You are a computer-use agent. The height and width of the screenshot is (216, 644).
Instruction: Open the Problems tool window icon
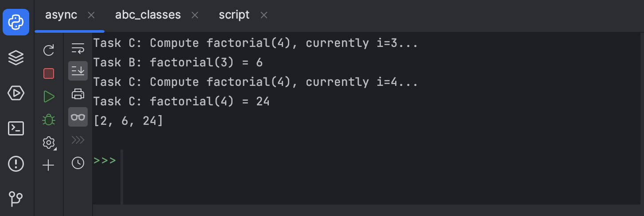(16, 164)
